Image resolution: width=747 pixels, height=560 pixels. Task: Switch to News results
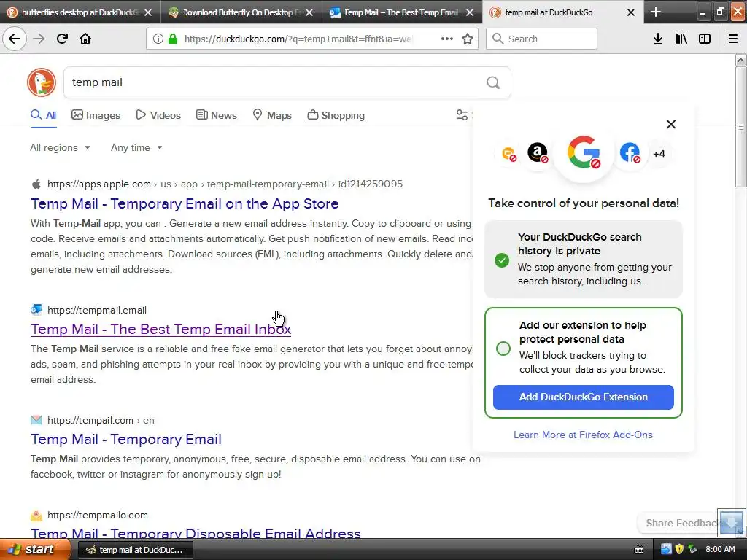(216, 115)
